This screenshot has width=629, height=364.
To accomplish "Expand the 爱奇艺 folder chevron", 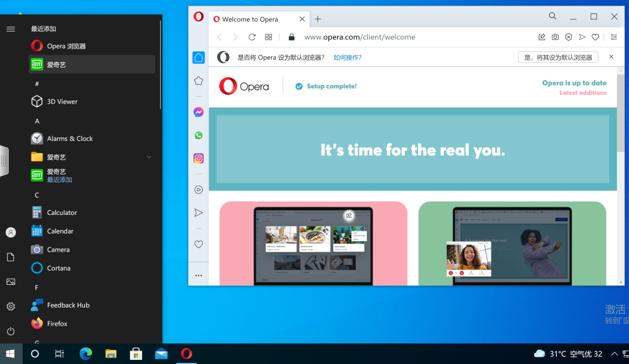I will pos(149,157).
